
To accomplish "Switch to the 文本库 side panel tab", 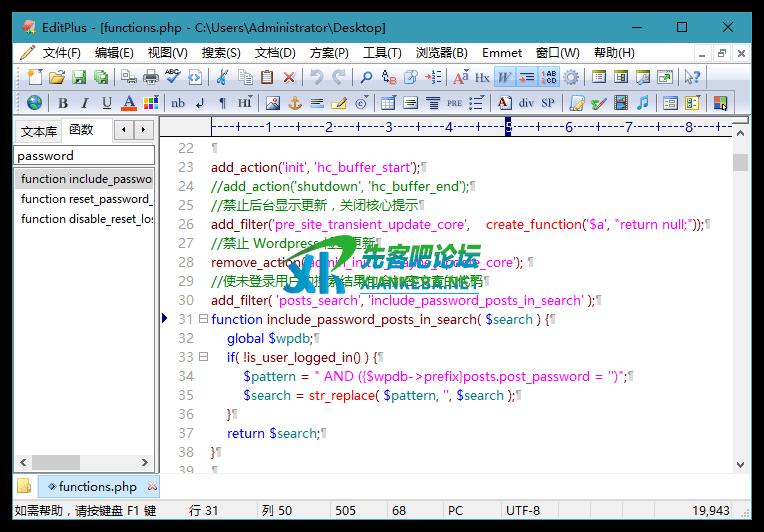I will coord(38,131).
